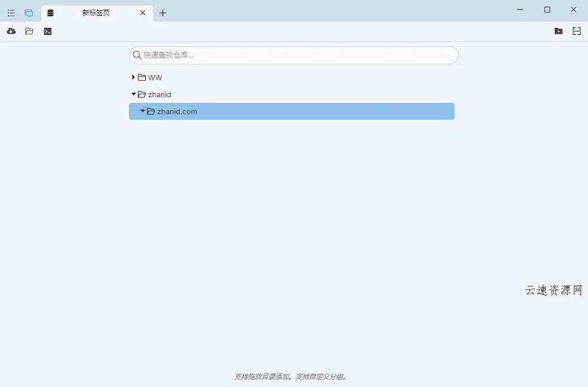Viewport: 588px width, 387px height.
Task: Click the window maximize button
Action: (547, 10)
